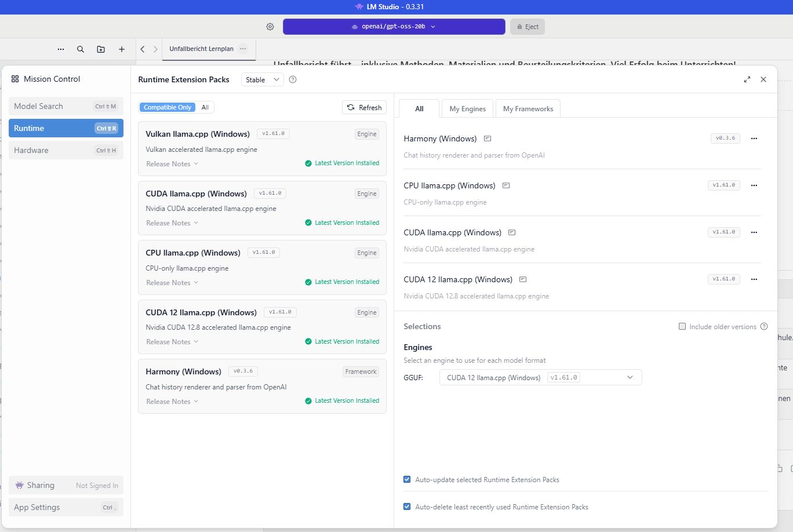Expand the Mission Control panel to fullscreen
Image resolution: width=793 pixels, height=532 pixels.
click(747, 79)
